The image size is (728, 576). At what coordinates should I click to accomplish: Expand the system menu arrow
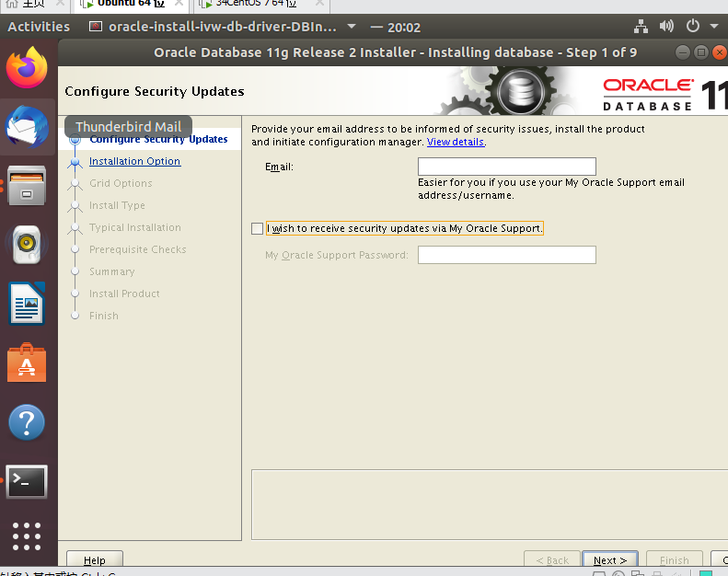click(x=714, y=26)
